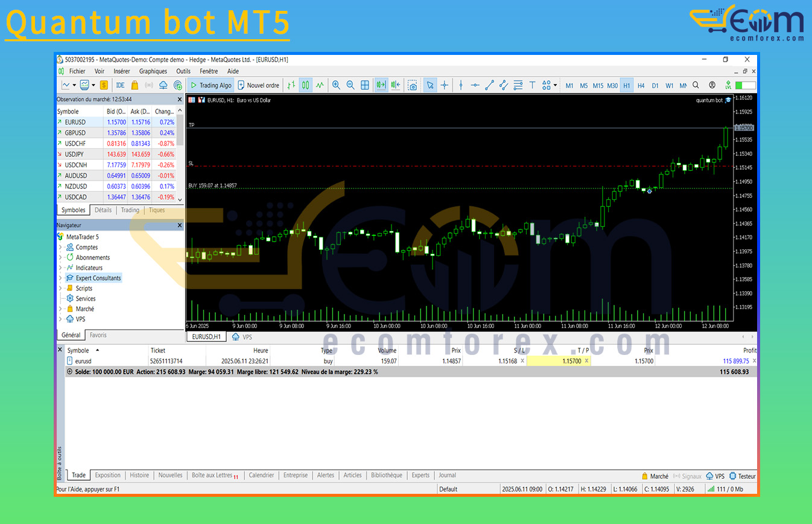Viewport: 812px width, 524px height.
Task: Close the Observation du marché panel
Action: pos(179,100)
